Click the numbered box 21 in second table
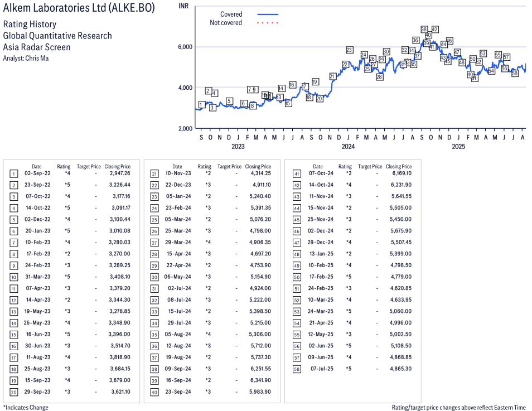Screen dimensions: 532x411 [x=154, y=174]
